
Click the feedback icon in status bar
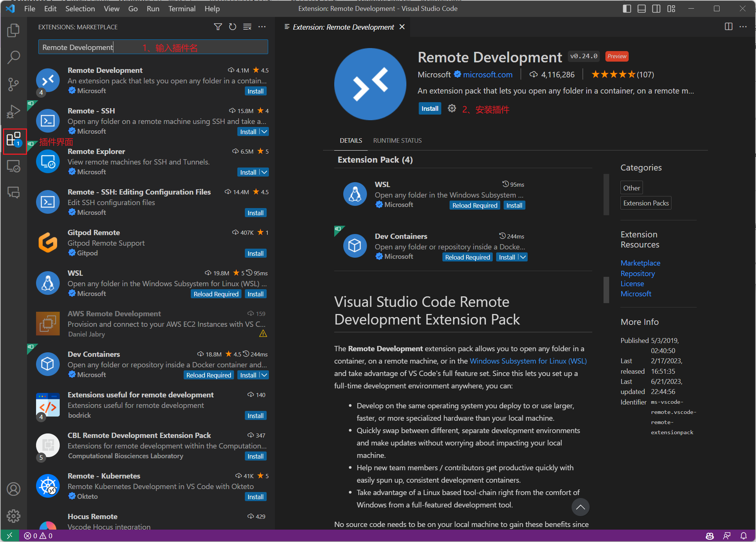pyautogui.click(x=727, y=536)
